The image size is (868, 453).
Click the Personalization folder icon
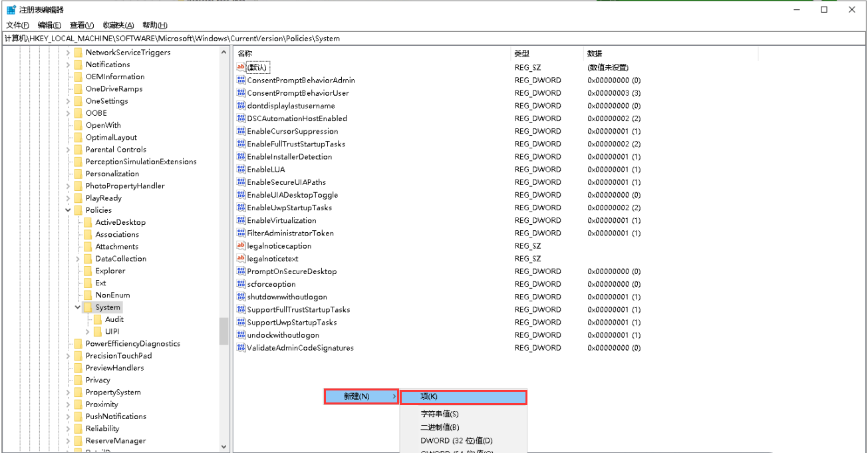click(x=78, y=174)
